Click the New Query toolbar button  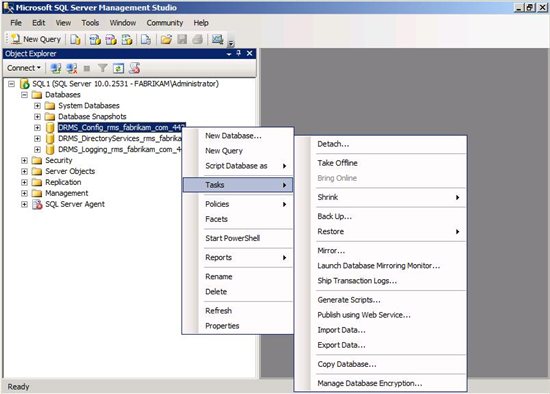[x=35, y=39]
